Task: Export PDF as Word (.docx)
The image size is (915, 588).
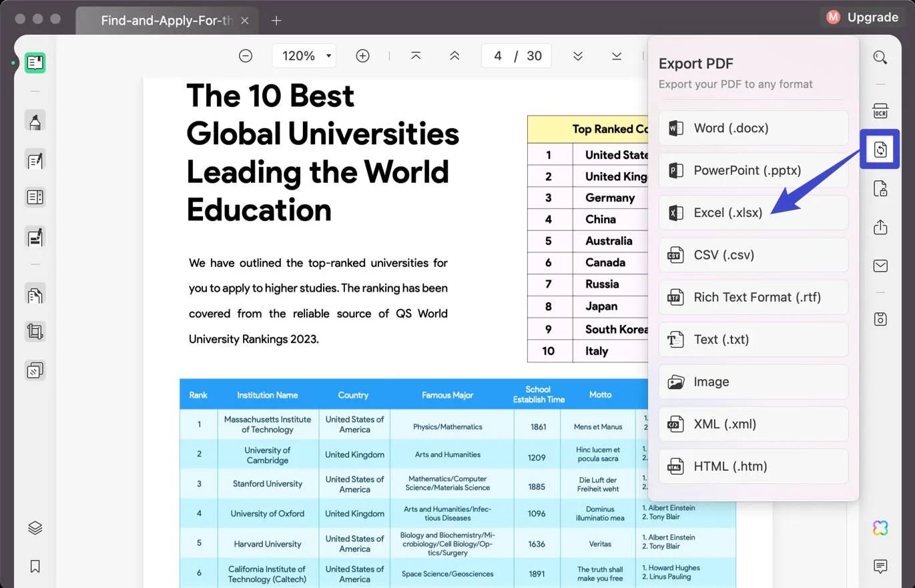Action: [x=753, y=128]
